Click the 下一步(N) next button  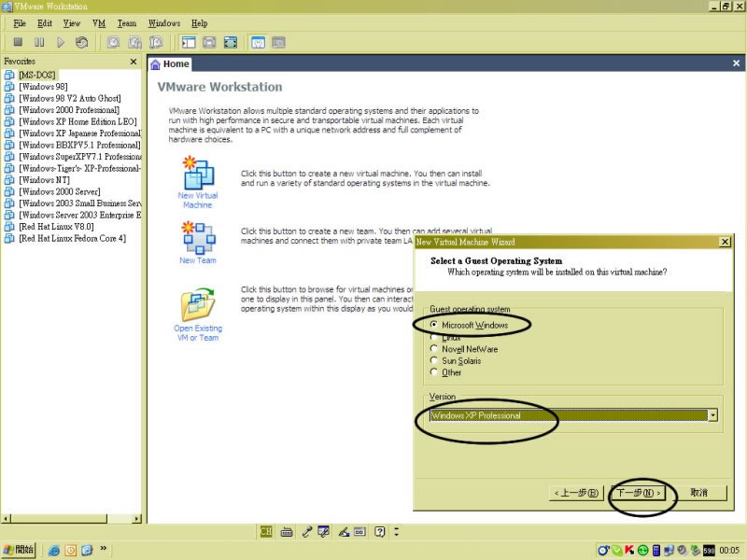pyautogui.click(x=639, y=493)
